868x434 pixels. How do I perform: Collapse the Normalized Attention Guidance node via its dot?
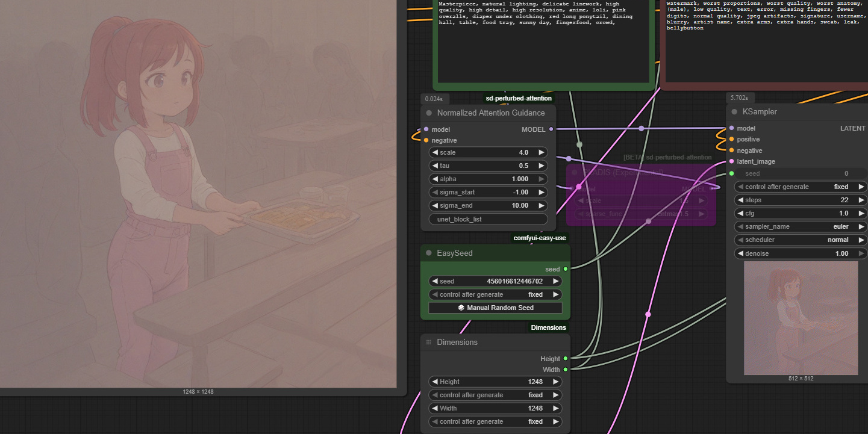click(x=429, y=113)
